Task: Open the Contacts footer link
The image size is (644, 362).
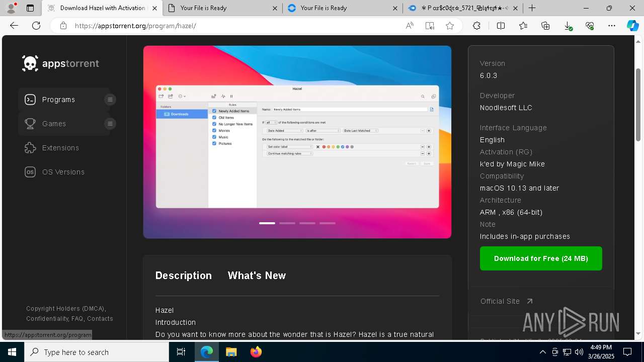Action: click(x=100, y=319)
